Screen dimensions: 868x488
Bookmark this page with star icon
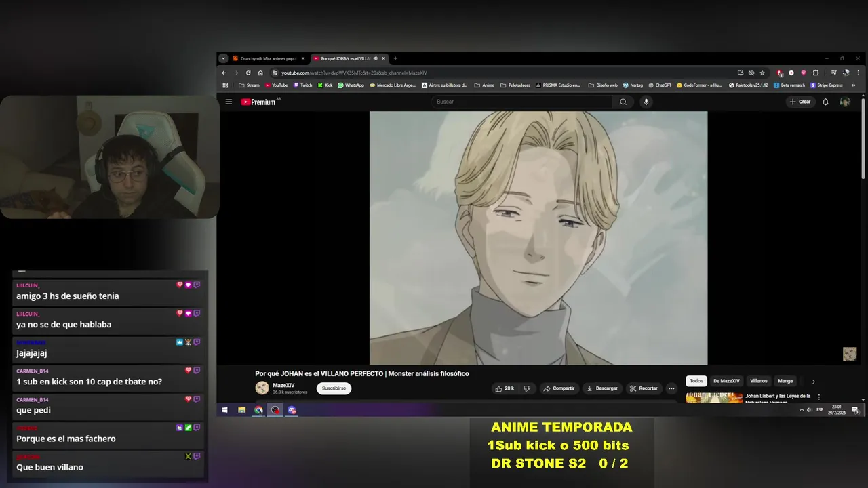(762, 73)
